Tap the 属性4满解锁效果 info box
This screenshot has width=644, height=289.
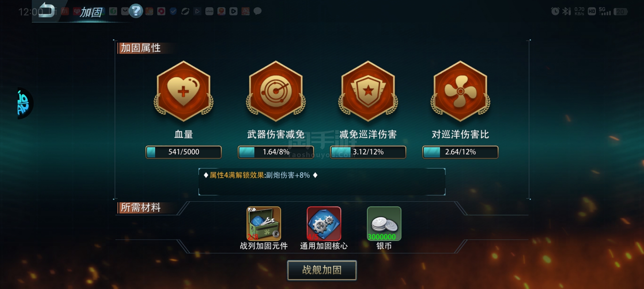[322, 182]
